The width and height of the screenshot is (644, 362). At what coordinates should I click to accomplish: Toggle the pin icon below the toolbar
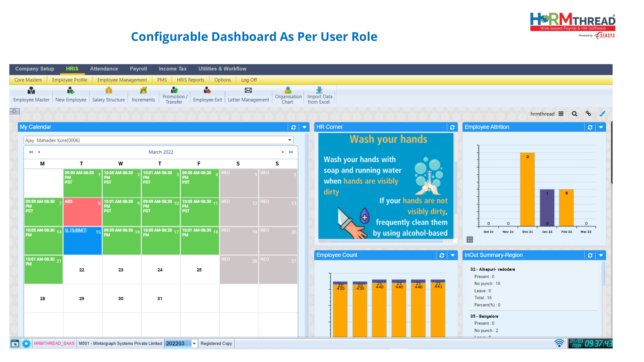click(x=14, y=111)
